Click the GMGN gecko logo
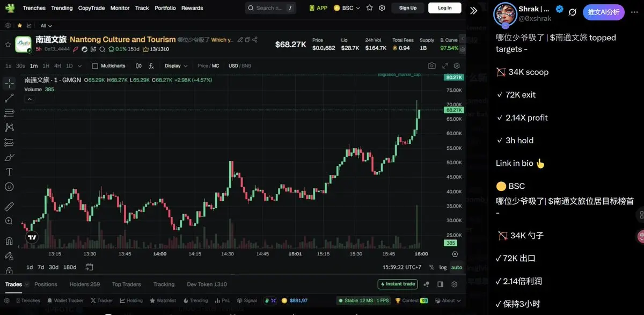Screen dimensions: 644x315 pyautogui.click(x=10, y=8)
